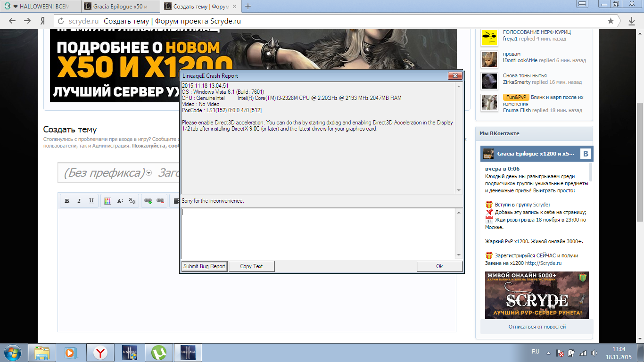
Task: Bookmark the page with the star icon
Action: coord(611,21)
